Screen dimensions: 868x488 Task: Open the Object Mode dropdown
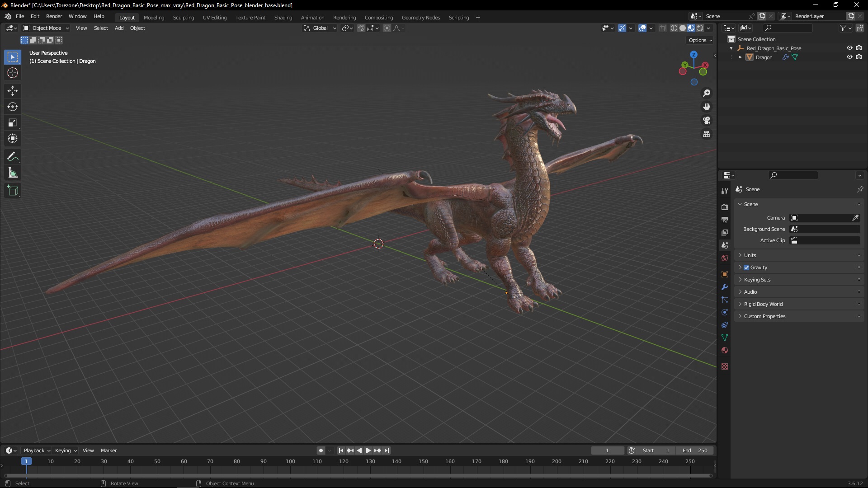tap(46, 28)
